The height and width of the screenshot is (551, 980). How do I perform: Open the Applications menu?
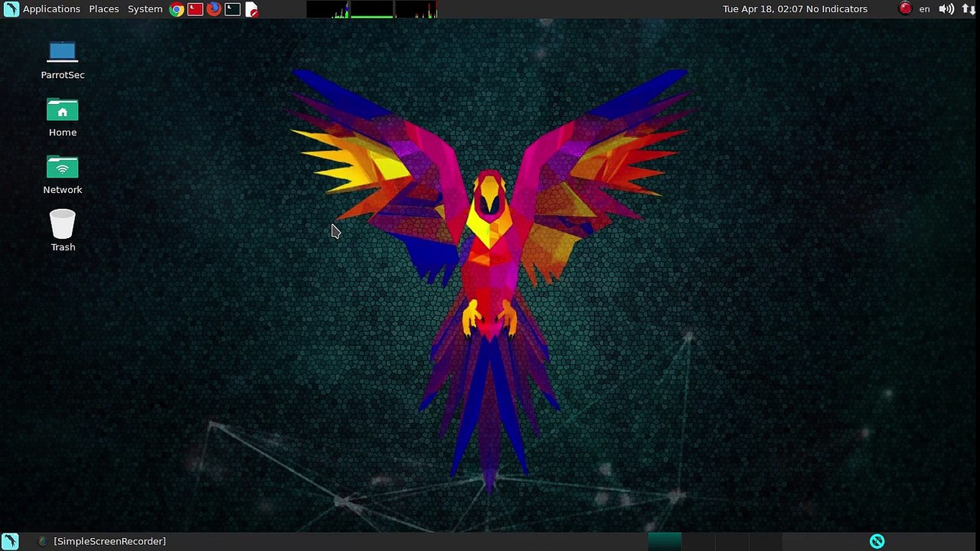pos(51,9)
